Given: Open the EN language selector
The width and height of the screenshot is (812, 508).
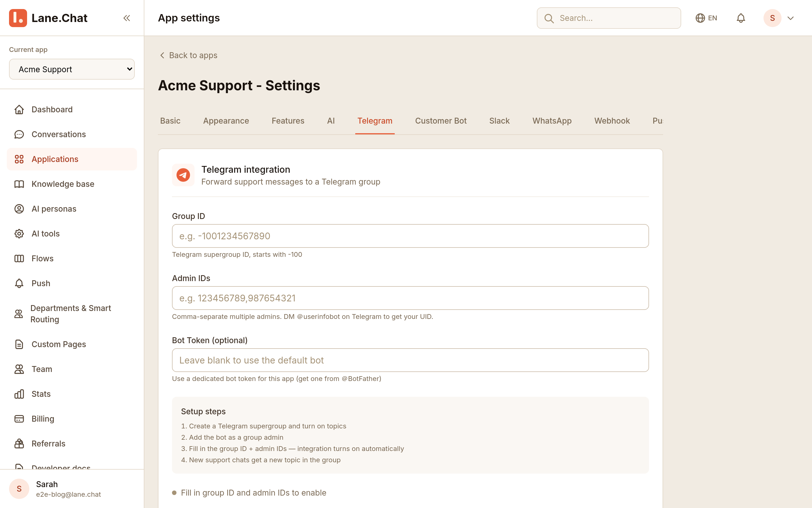Looking at the screenshot, I should pyautogui.click(x=706, y=18).
